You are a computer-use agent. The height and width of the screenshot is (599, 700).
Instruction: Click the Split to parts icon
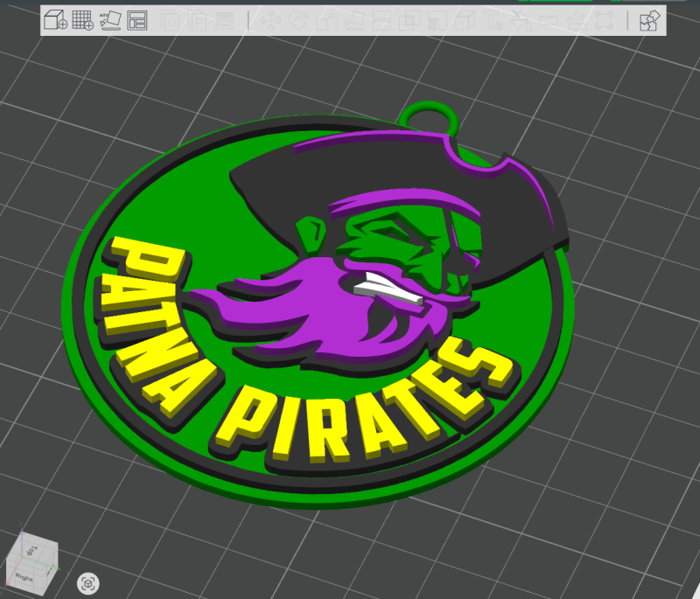(198, 20)
